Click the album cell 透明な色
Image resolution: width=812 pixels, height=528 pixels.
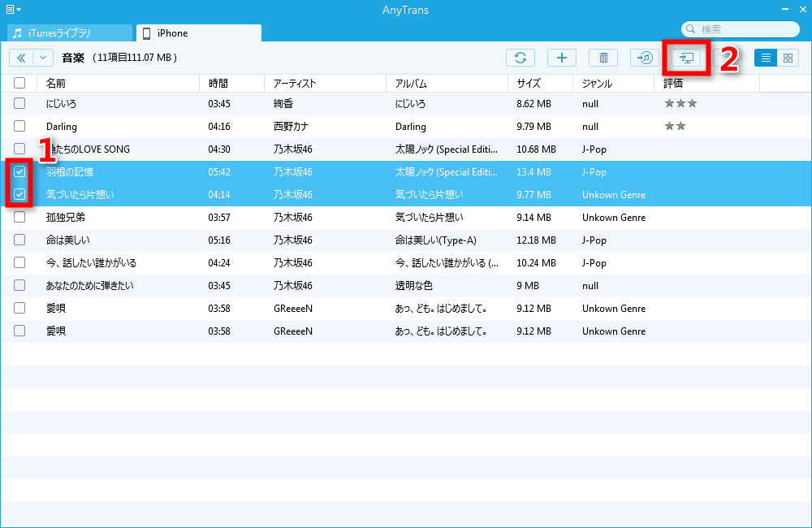[x=414, y=285]
